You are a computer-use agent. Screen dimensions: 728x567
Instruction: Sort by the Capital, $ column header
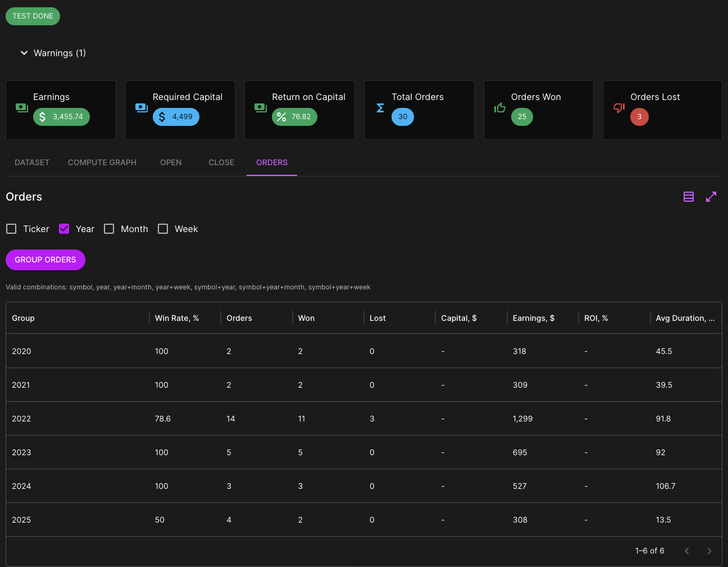tap(471, 318)
